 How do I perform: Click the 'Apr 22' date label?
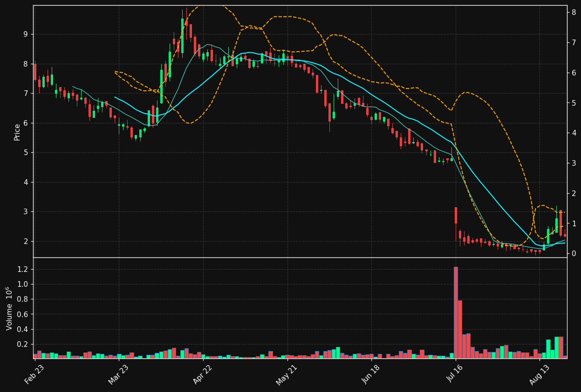coord(203,374)
